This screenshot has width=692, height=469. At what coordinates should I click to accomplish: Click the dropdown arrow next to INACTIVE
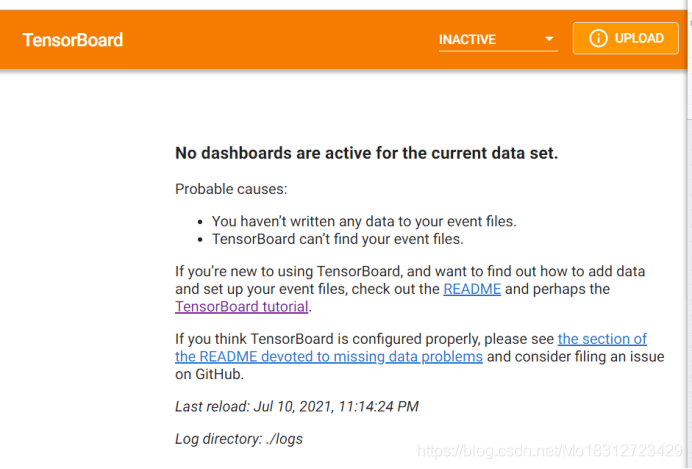(x=549, y=40)
